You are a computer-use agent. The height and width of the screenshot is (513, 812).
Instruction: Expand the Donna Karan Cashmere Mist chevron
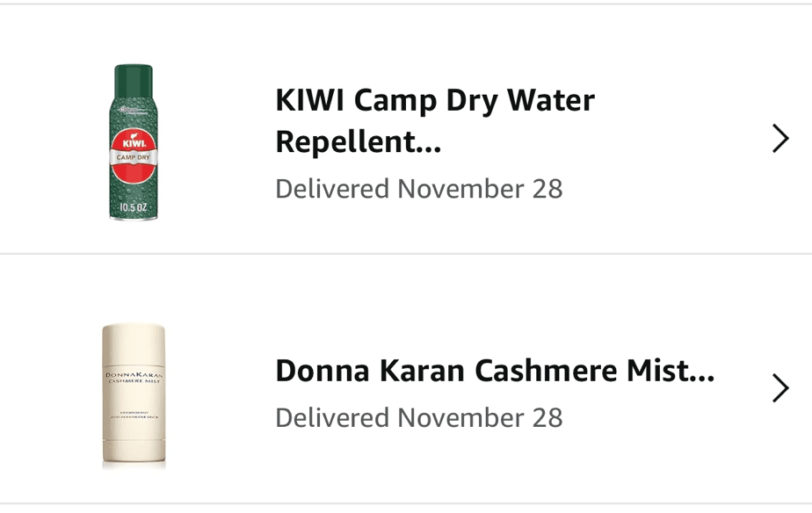click(x=779, y=387)
